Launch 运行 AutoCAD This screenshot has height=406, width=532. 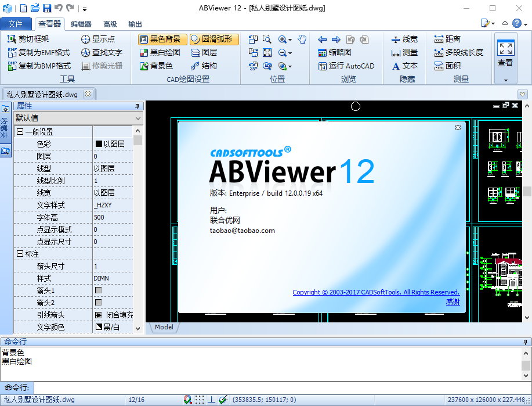tap(346, 66)
